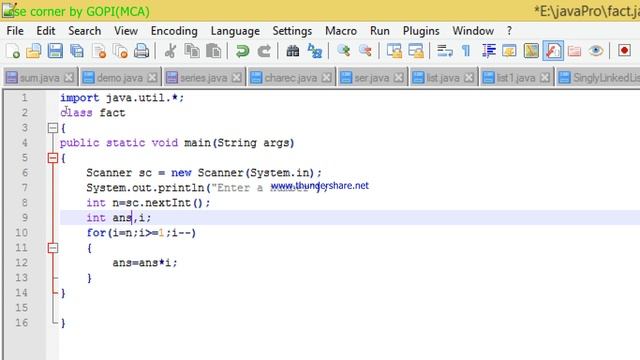640x360 pixels.
Task: Collapse the for loop fold marker on line 11
Action: tap(53, 248)
